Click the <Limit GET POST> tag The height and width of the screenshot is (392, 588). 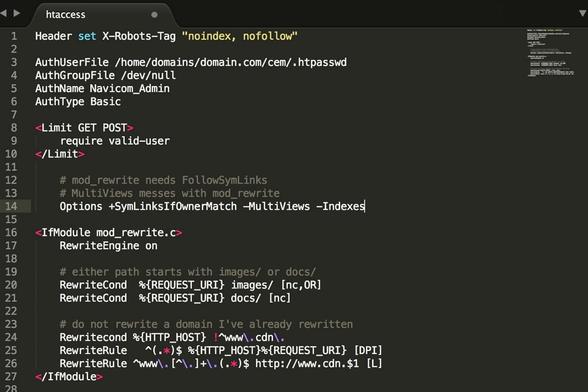tap(84, 128)
